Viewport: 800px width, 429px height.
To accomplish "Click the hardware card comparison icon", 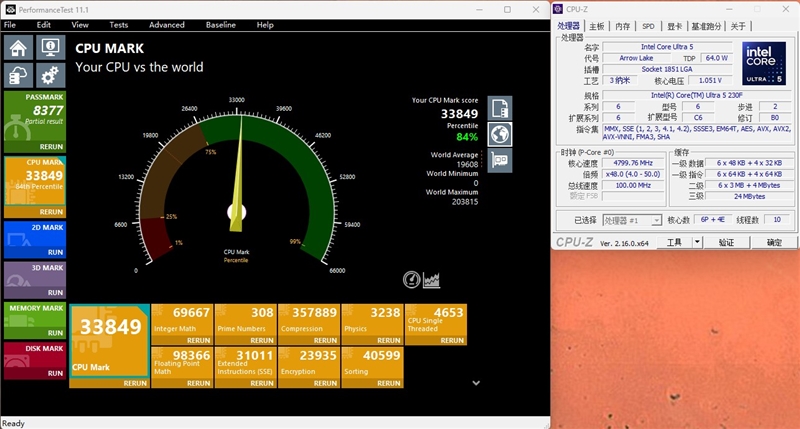I will click(499, 160).
